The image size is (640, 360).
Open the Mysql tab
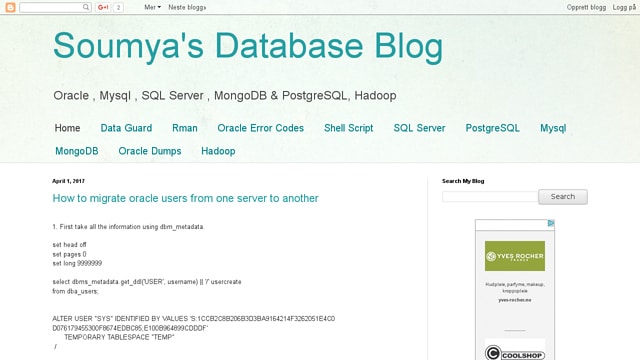pyautogui.click(x=553, y=128)
